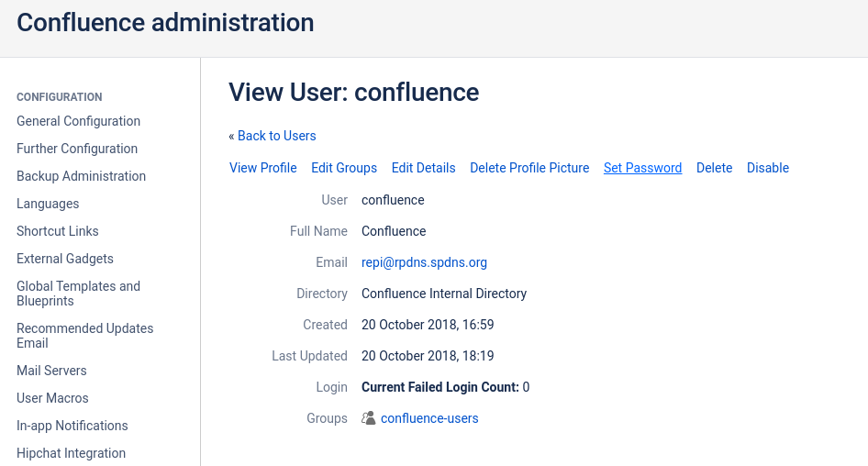Click the Email field label

pyautogui.click(x=331, y=262)
